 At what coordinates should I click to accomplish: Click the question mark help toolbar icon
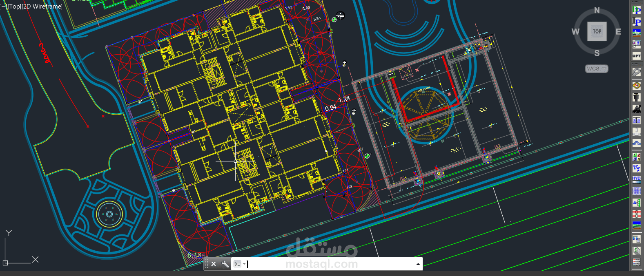tap(636, 44)
